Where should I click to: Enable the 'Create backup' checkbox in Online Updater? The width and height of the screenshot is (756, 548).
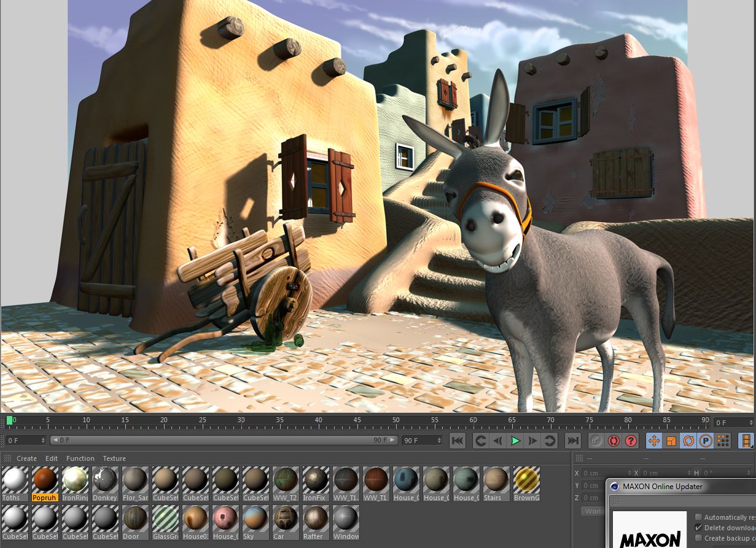698,538
